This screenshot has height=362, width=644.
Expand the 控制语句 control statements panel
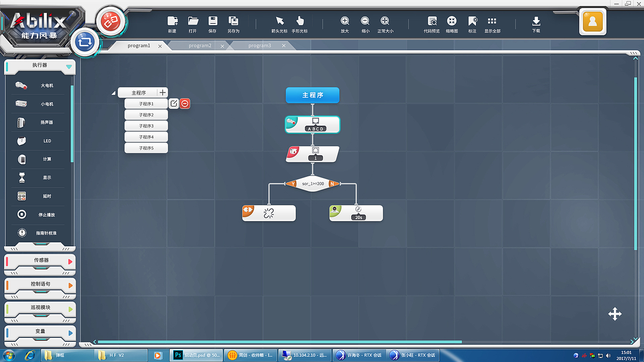coord(70,285)
